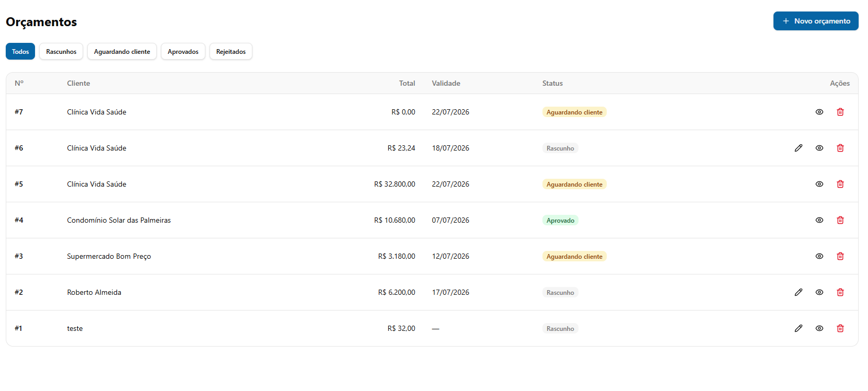Click total R$ 6.200,00
Screen dimensions: 868x391
(x=397, y=292)
